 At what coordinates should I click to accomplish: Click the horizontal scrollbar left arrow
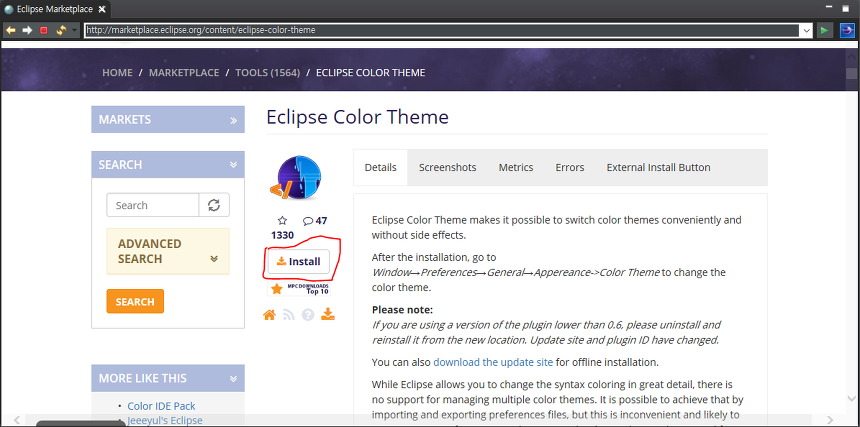coord(16,420)
